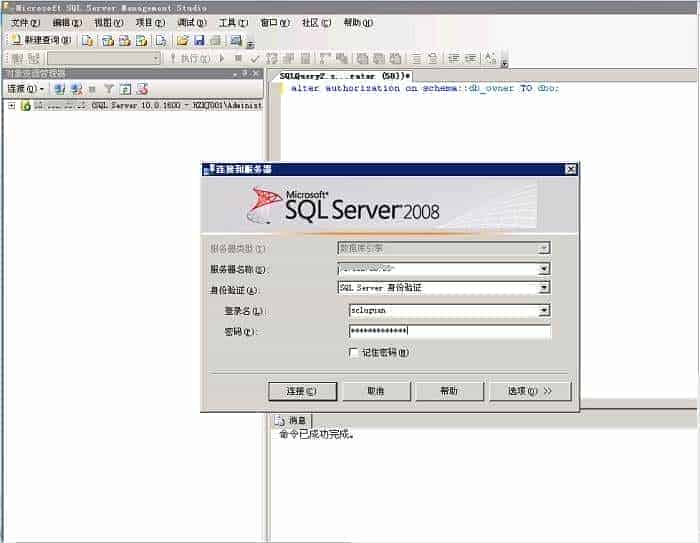This screenshot has width=700, height=543.
Task: Click the Cancel Executing Query stop icon
Action: (238, 58)
